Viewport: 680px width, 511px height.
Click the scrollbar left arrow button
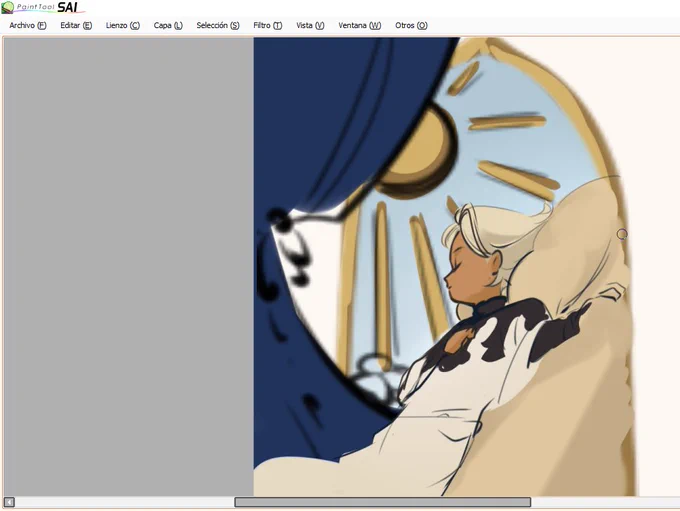(9, 502)
